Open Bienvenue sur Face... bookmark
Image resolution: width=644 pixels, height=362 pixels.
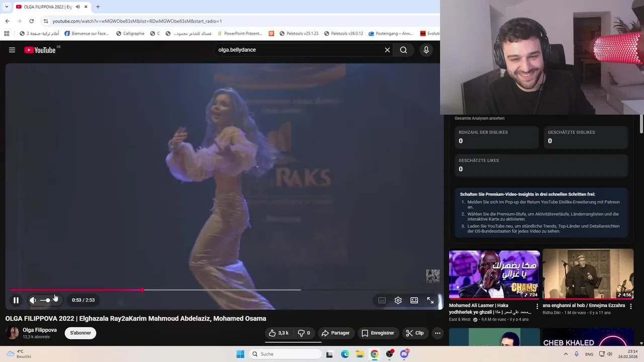pos(87,34)
